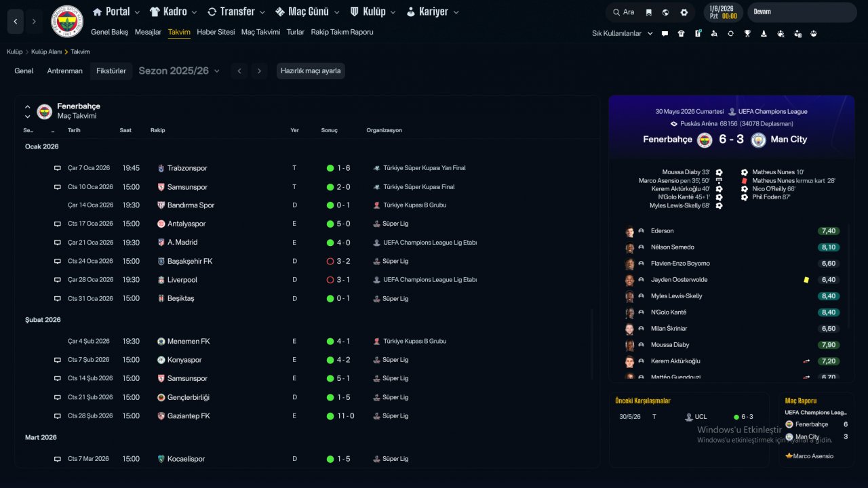
Task: Open the Trabzonspor opponent link
Action: [x=187, y=168]
